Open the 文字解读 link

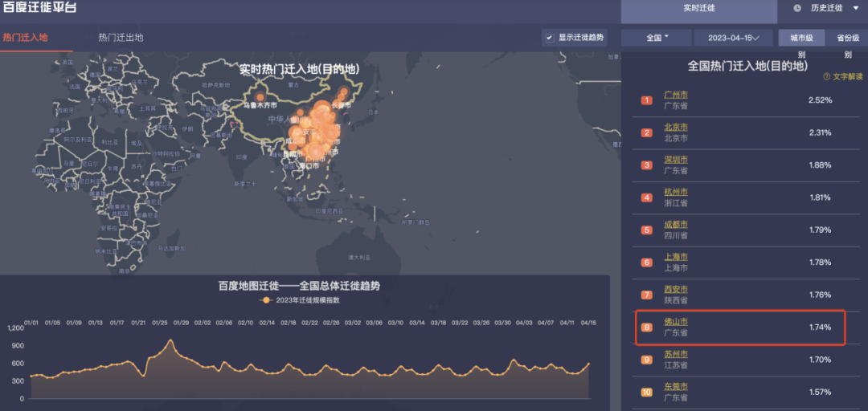(x=848, y=77)
